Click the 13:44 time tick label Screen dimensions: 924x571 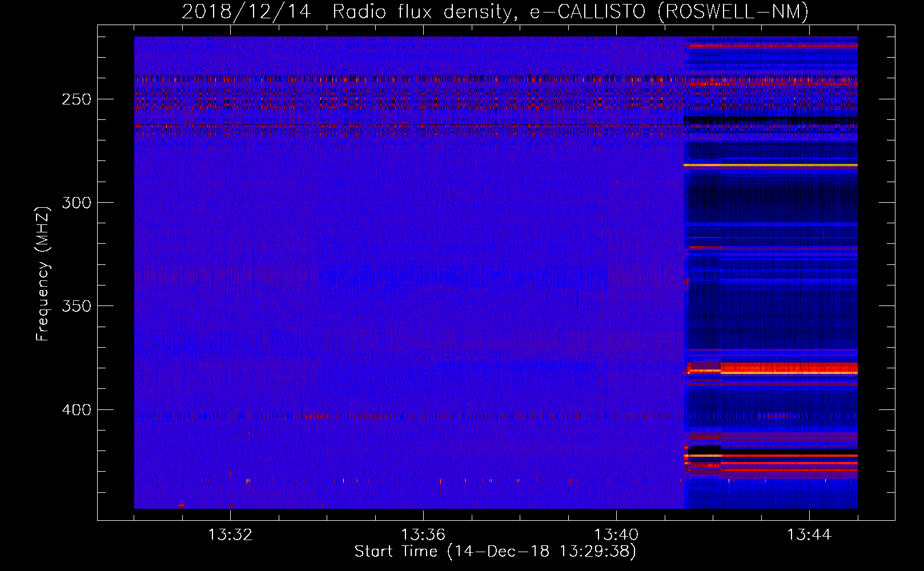(809, 535)
